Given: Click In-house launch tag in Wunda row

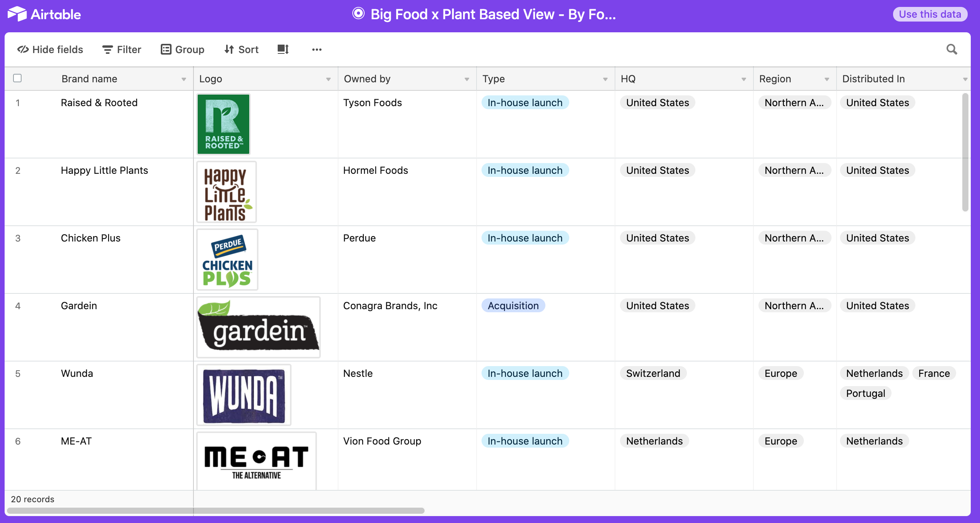Looking at the screenshot, I should point(525,373).
